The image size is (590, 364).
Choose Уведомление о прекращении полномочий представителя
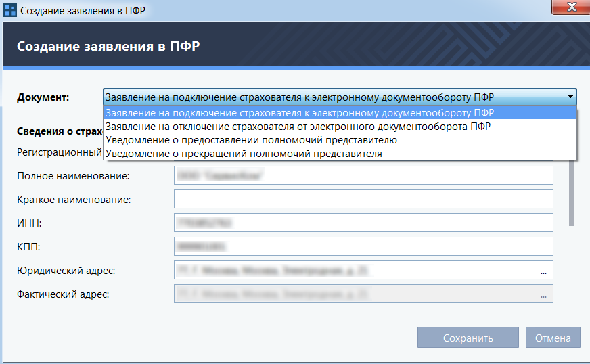click(x=340, y=154)
